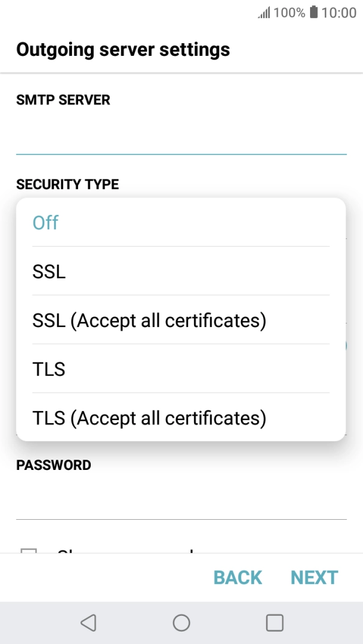Tap the Android Back navigation icon

[x=88, y=623]
